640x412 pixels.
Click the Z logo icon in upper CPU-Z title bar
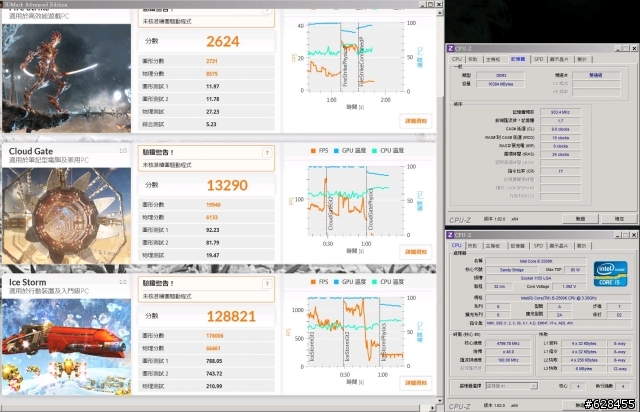(x=451, y=48)
